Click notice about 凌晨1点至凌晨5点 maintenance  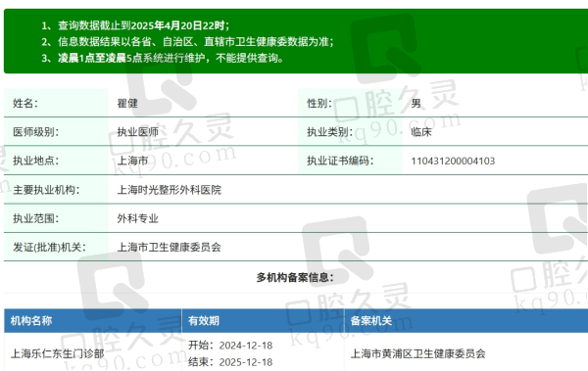[163, 58]
